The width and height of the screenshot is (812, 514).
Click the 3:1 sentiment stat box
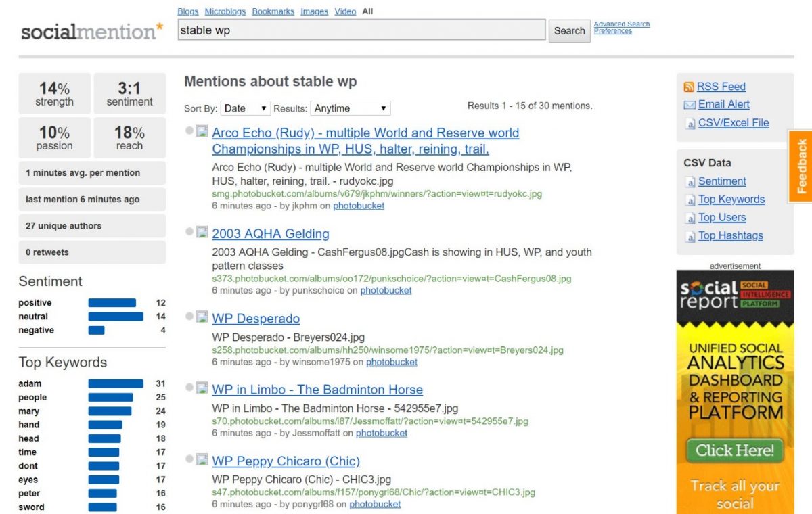click(x=129, y=93)
